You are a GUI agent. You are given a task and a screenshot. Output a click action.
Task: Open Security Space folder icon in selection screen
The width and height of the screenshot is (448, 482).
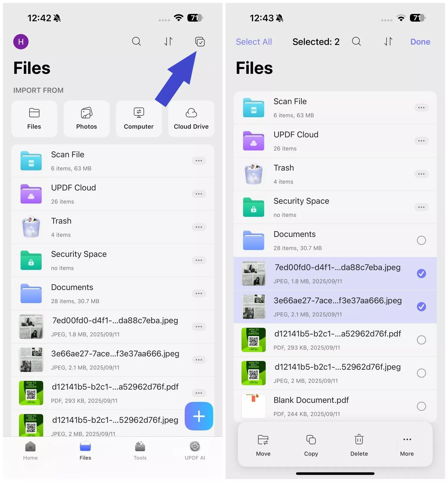tap(253, 207)
